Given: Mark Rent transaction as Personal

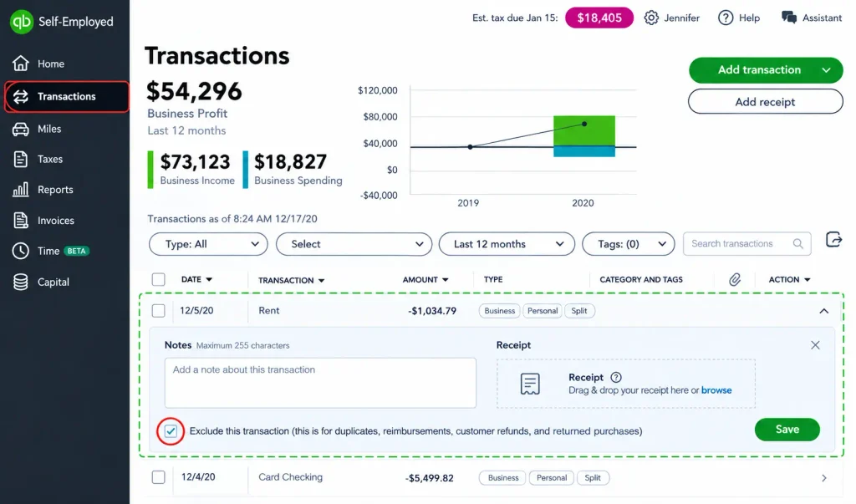Looking at the screenshot, I should click(x=542, y=311).
